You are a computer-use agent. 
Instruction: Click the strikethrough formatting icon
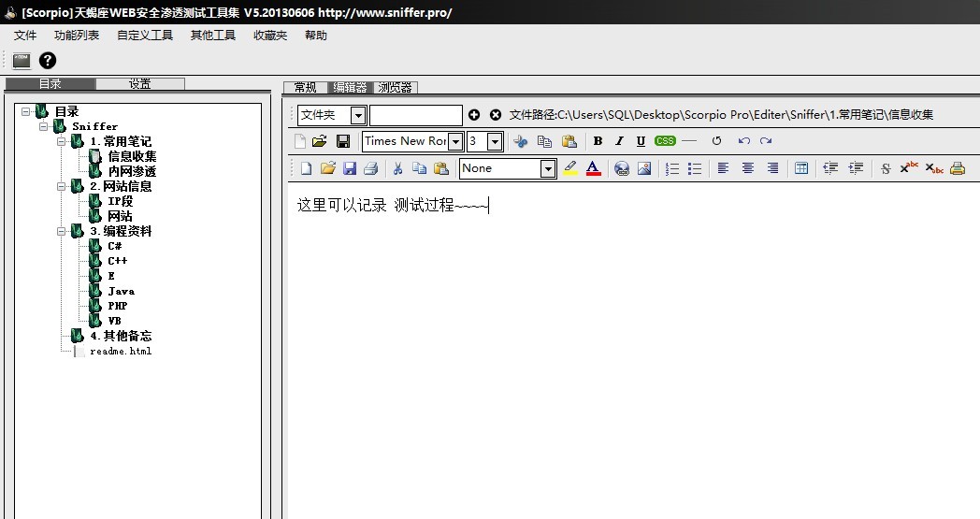point(886,168)
